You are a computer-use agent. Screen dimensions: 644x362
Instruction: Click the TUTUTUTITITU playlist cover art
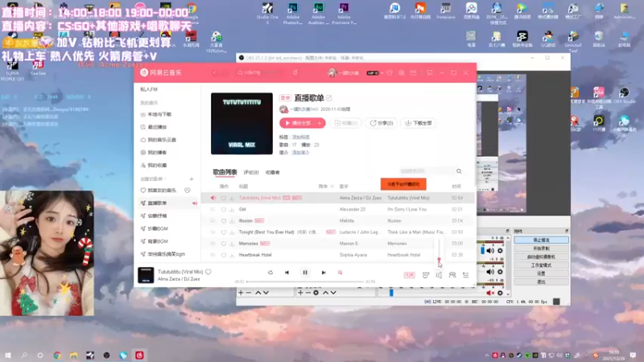[242, 124]
